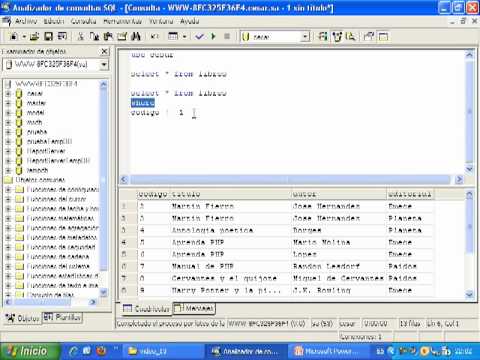This screenshot has width=480, height=360.
Task: Click the Cancel Query stop icon
Action: (x=227, y=36)
